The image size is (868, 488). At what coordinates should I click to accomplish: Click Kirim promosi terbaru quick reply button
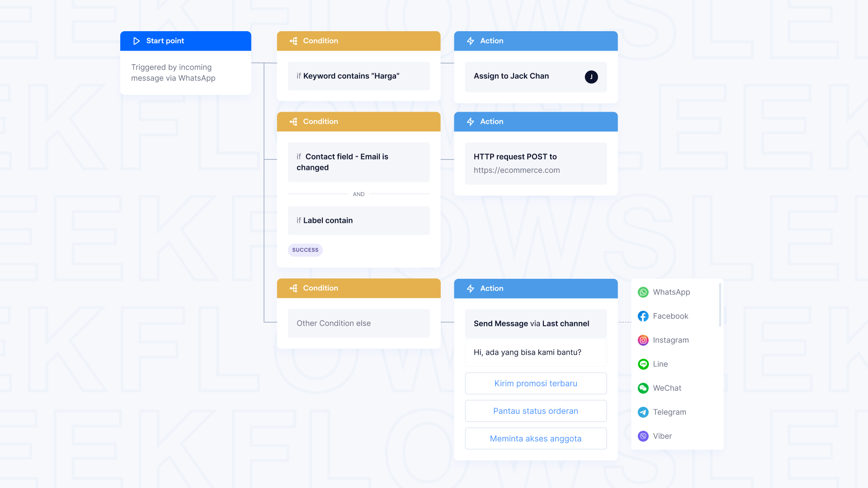click(x=536, y=383)
